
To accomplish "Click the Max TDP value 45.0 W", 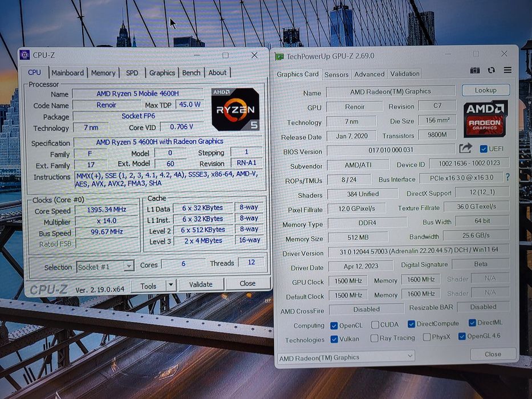I will pyautogui.click(x=190, y=104).
